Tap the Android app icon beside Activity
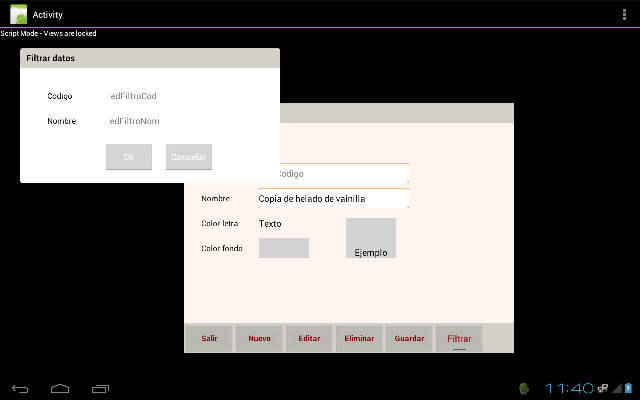Viewport: 640px width, 400px height. click(18, 14)
